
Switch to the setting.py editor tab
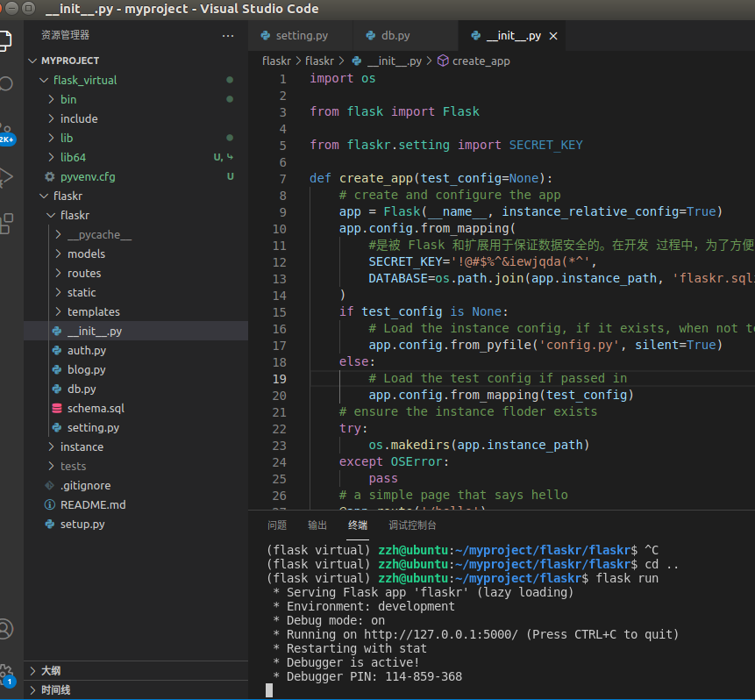click(301, 36)
